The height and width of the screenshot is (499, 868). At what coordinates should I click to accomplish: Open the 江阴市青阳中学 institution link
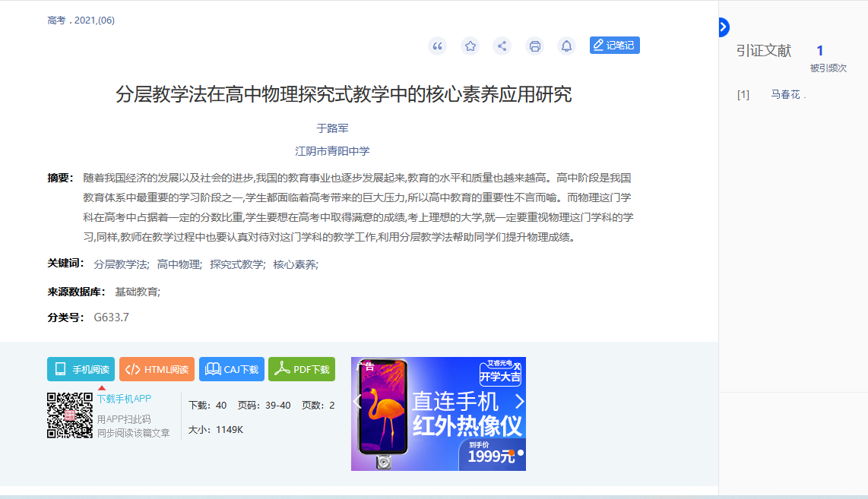coord(332,151)
